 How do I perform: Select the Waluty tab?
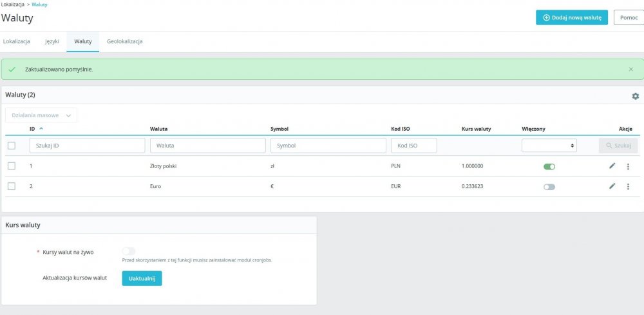(83, 41)
